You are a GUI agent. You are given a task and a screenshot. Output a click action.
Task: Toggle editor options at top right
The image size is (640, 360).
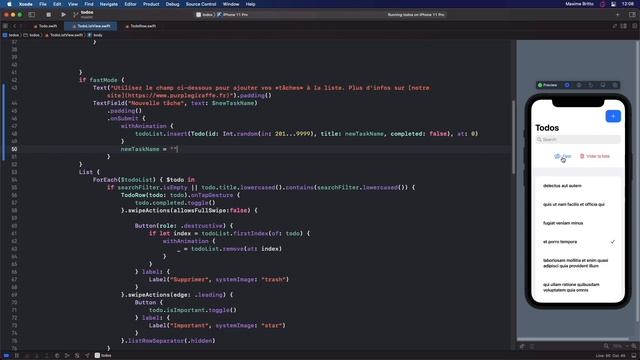click(624, 26)
